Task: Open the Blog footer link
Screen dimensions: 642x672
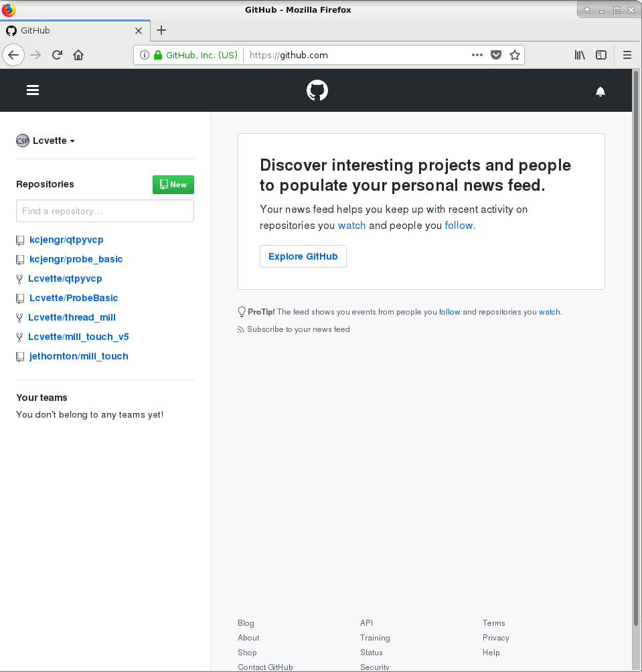Action: pyautogui.click(x=246, y=623)
